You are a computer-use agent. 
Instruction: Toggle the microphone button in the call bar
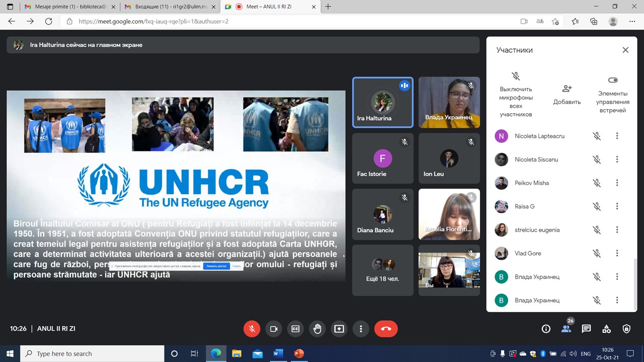pos(252,329)
